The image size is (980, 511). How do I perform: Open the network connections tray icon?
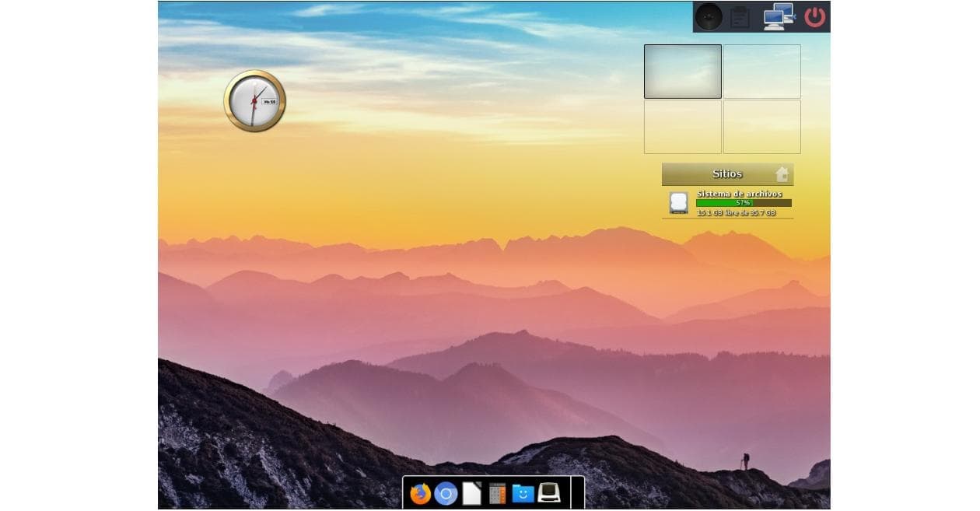pyautogui.click(x=778, y=16)
